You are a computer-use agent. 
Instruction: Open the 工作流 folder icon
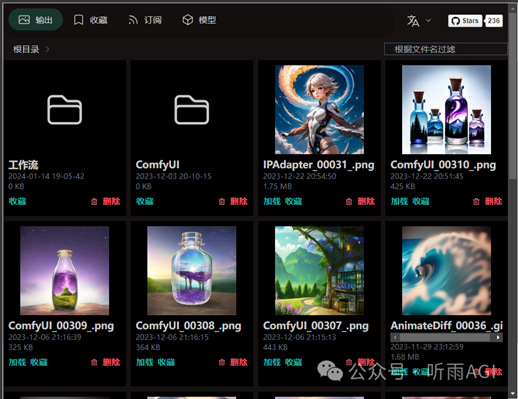65,110
